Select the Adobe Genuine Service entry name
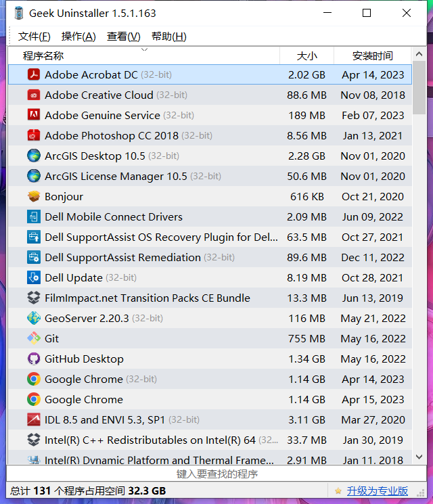Screen dimensions: 433x504 coord(102,115)
